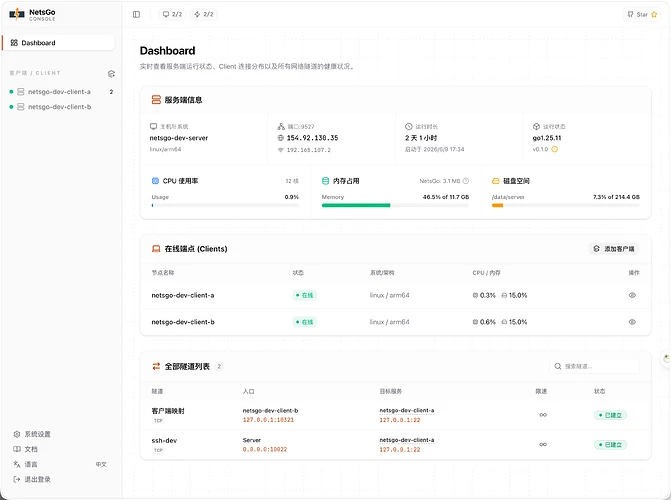Click the NetsGo Console logo
Image resolution: width=671 pixels, height=500 pixels.
[33, 15]
